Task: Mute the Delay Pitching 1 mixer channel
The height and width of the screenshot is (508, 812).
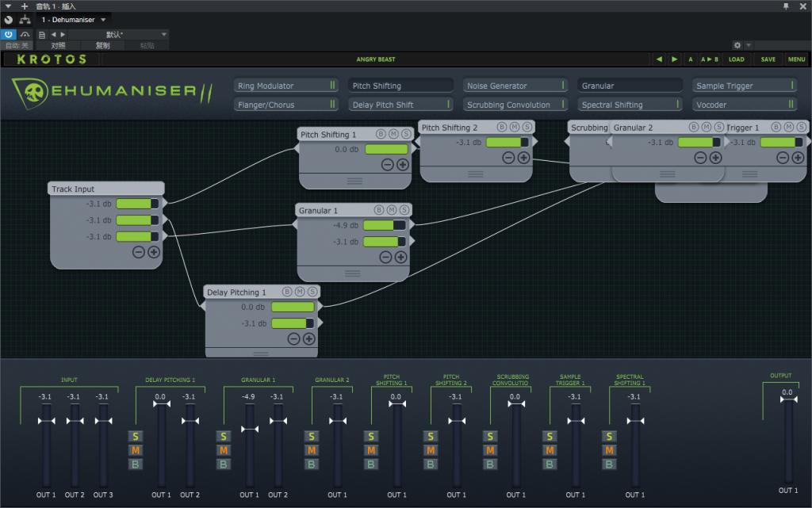Action: (x=135, y=451)
